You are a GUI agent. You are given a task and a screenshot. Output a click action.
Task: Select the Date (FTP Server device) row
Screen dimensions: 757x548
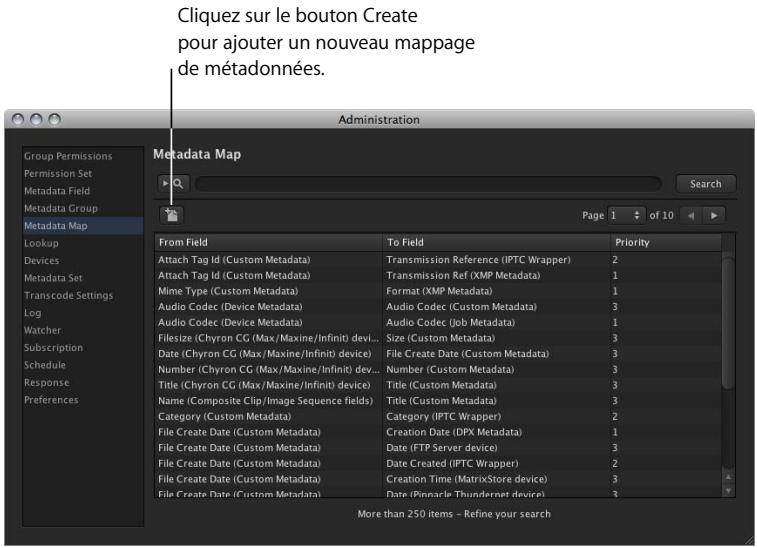click(x=438, y=448)
